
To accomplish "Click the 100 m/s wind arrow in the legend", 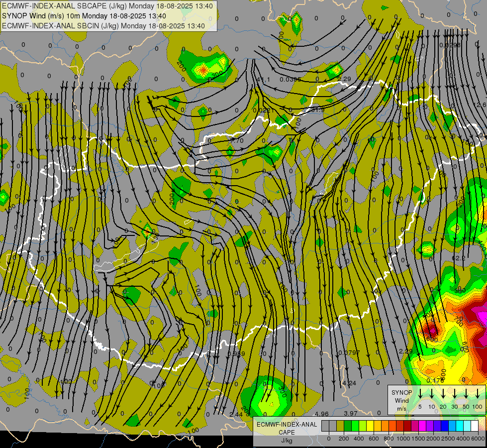I will tap(478, 393).
